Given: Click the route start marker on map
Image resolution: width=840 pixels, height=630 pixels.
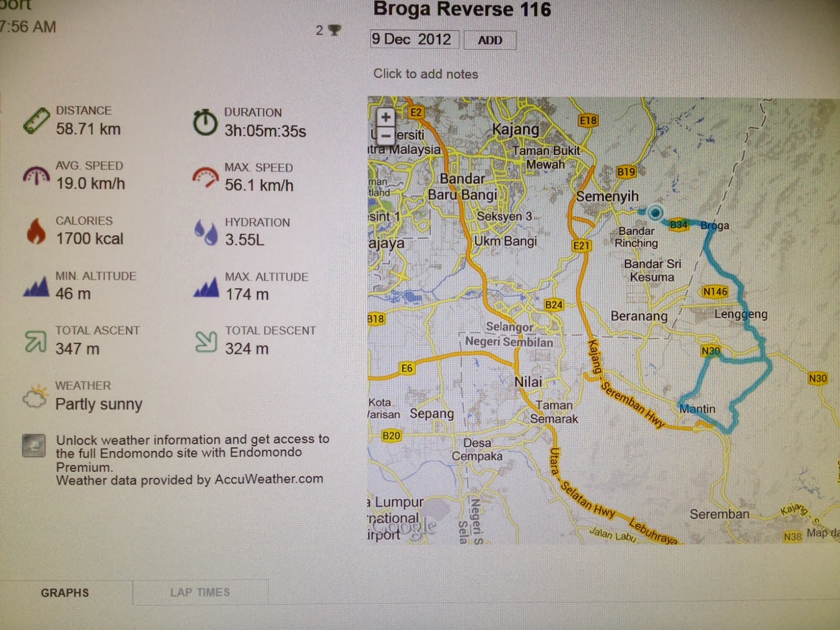Looking at the screenshot, I should [655, 213].
